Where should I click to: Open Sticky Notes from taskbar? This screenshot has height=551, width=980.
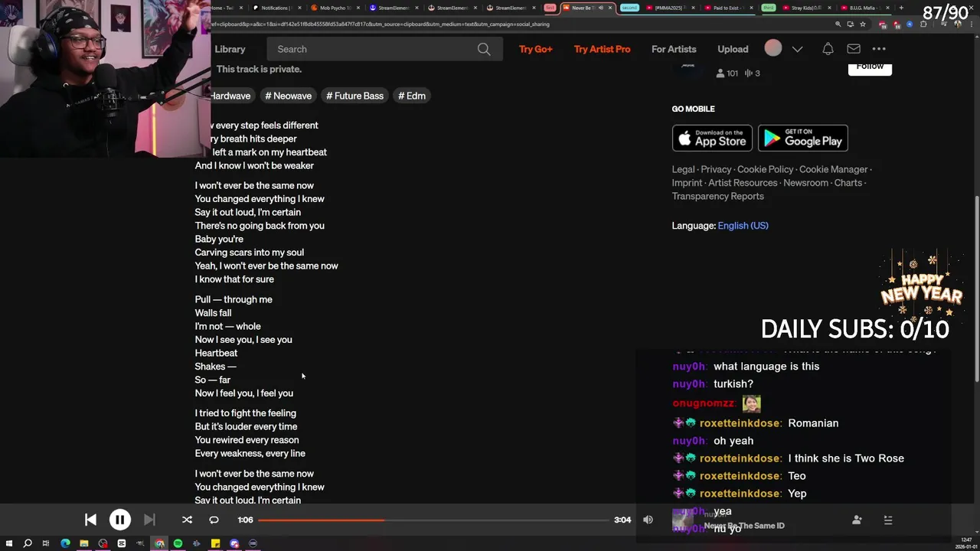point(215,543)
